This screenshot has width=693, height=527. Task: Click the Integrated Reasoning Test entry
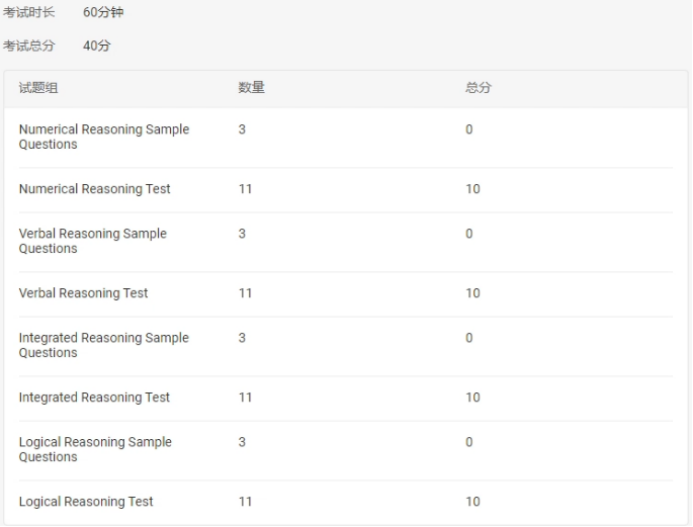tap(94, 397)
